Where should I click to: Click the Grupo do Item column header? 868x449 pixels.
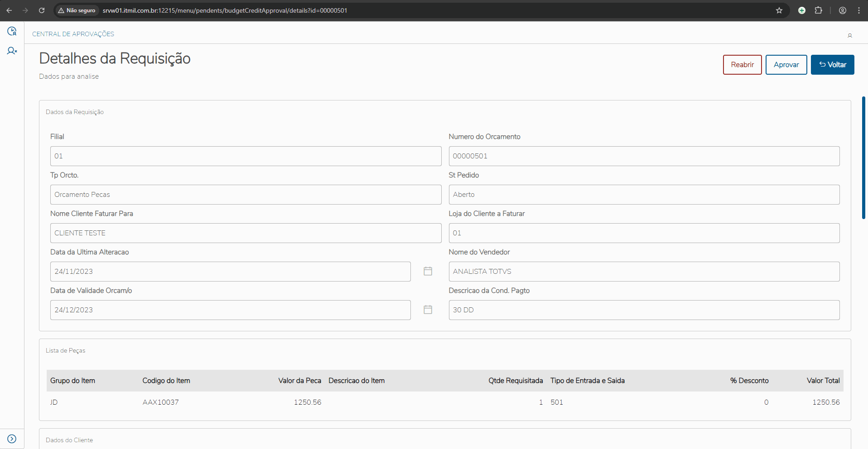click(72, 381)
